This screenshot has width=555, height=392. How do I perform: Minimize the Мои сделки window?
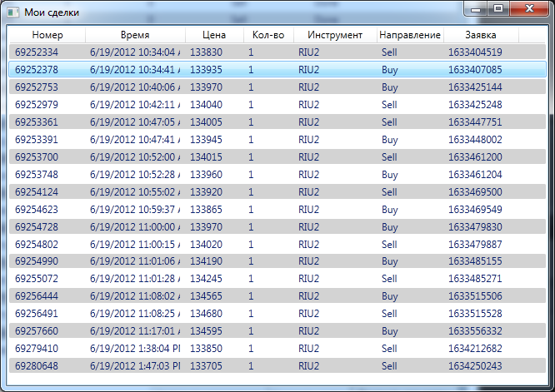point(475,8)
